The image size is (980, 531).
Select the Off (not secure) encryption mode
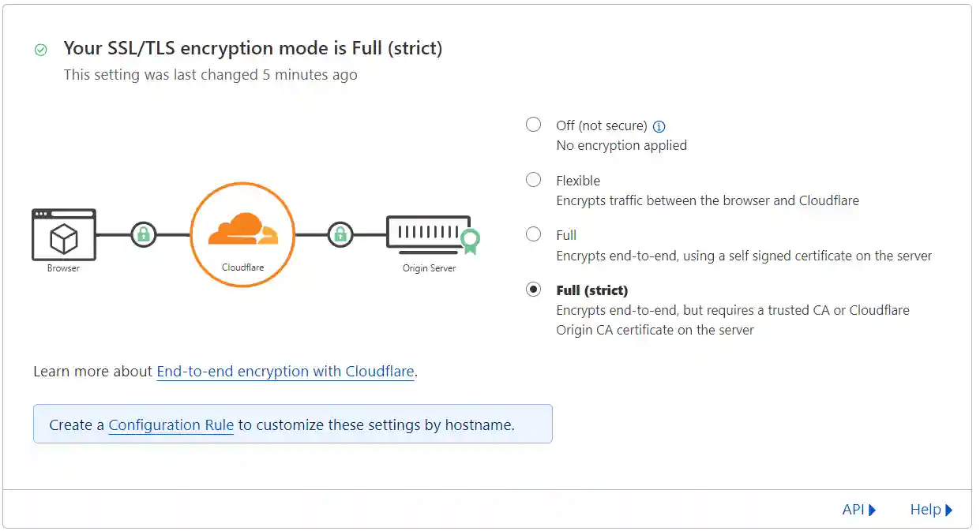tap(533, 124)
